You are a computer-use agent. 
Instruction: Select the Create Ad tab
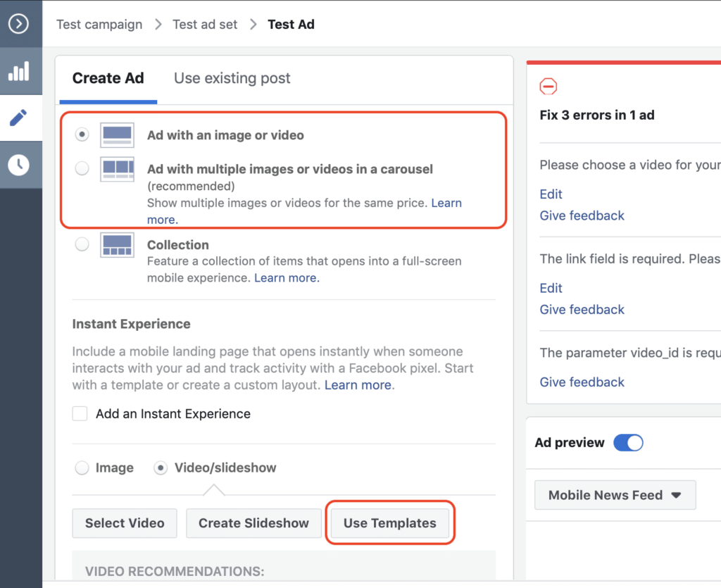click(x=108, y=78)
